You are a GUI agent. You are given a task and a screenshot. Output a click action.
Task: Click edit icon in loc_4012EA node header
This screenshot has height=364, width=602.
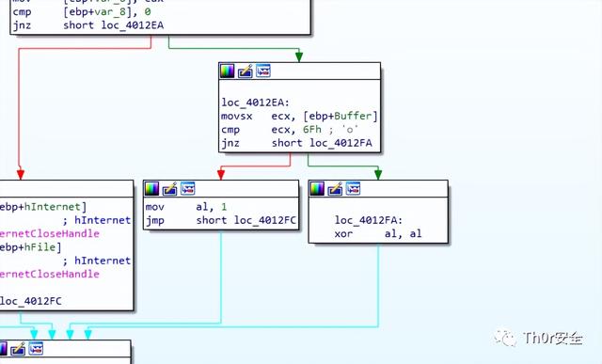click(245, 71)
